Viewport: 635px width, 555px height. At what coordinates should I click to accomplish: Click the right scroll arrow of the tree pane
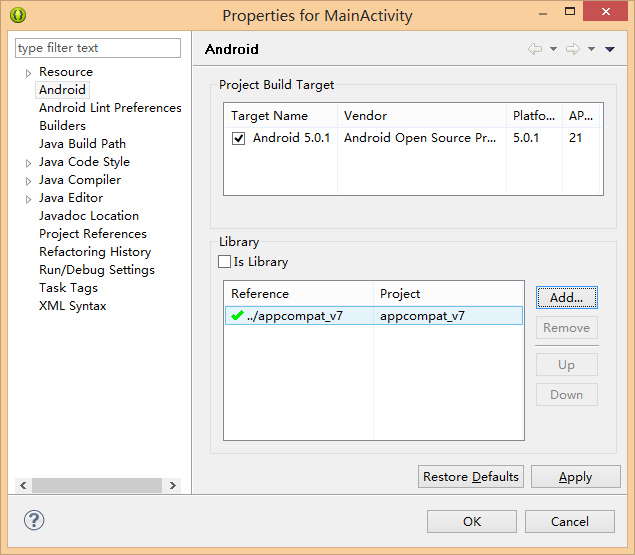click(173, 485)
